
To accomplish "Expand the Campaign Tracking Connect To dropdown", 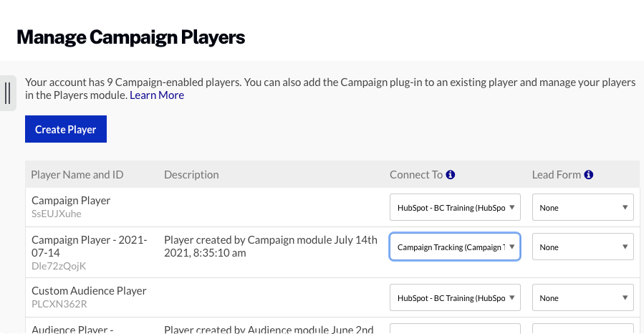I will point(455,247).
